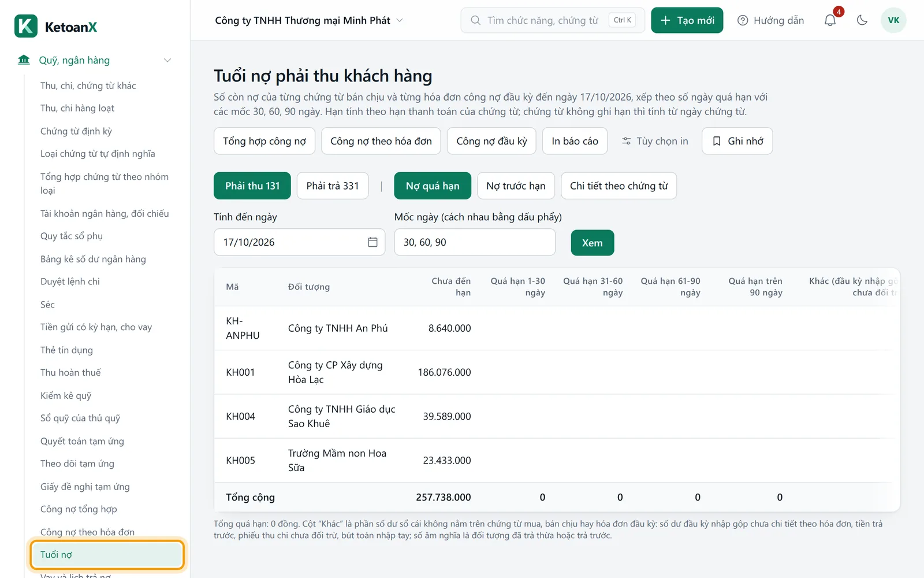Open the VK user avatar menu
Screen dimensions: 924x578
893,20
